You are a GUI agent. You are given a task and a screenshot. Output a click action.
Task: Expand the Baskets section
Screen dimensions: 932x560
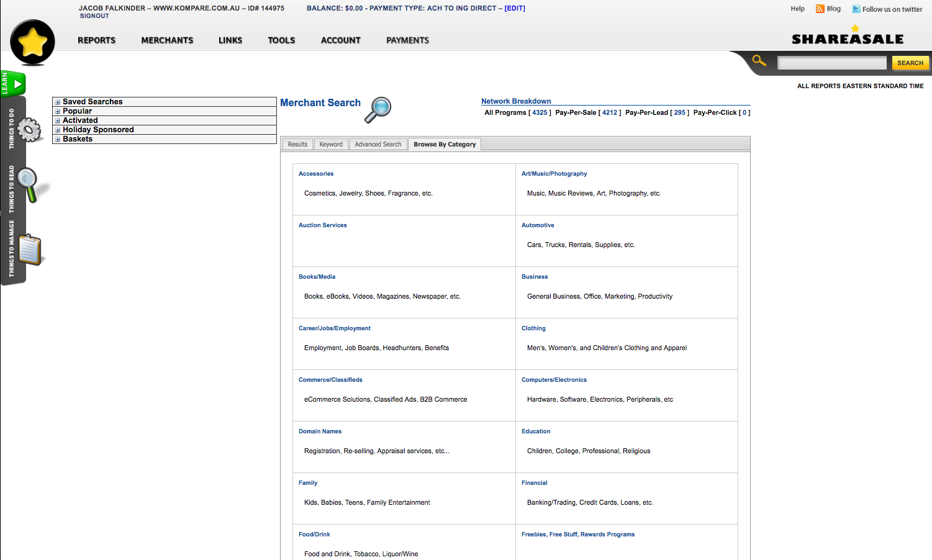pyautogui.click(x=58, y=140)
